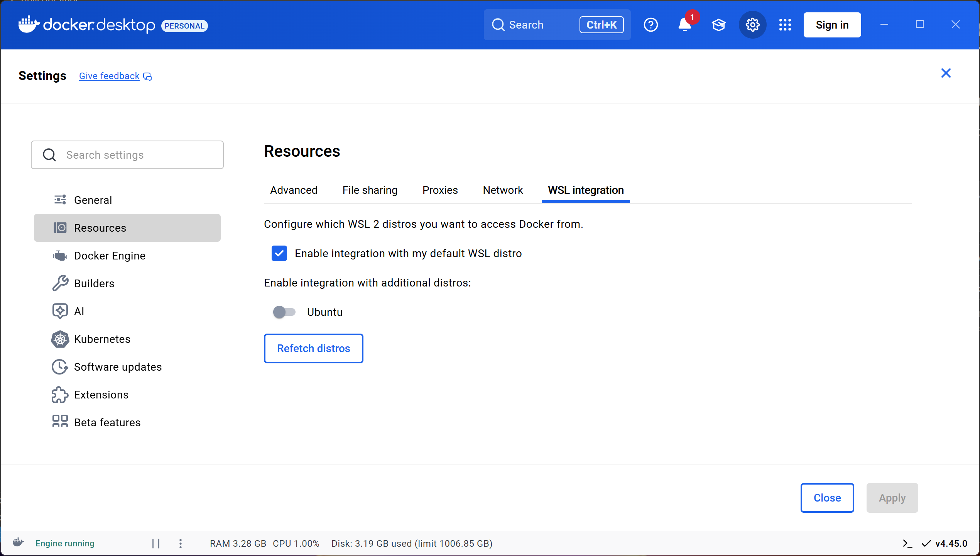Open the apps grid icon
Viewport: 980px width, 556px height.
785,25
